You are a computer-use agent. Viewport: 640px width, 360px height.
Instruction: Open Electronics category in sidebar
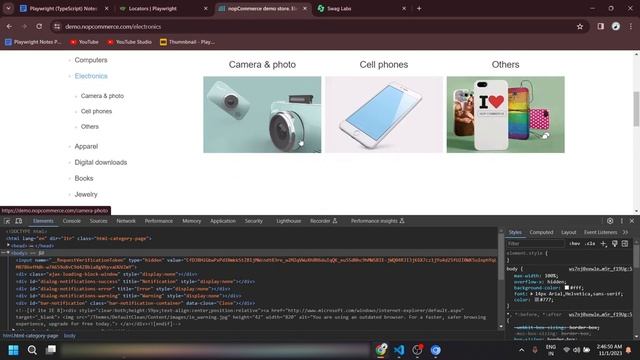point(91,76)
